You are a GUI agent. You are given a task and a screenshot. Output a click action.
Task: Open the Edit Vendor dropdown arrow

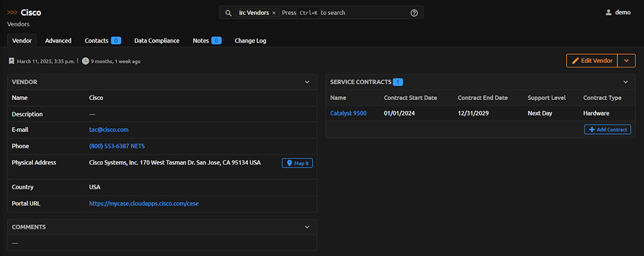pyautogui.click(x=626, y=60)
